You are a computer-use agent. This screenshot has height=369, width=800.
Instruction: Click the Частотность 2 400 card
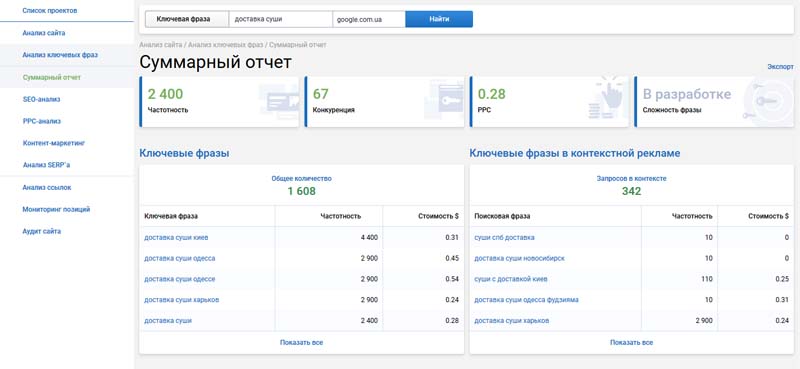pos(219,102)
